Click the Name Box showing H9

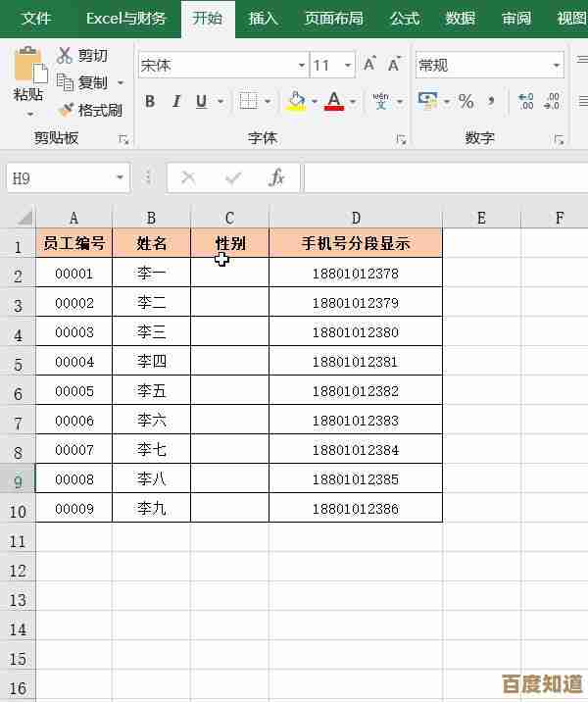pyautogui.click(x=59, y=177)
